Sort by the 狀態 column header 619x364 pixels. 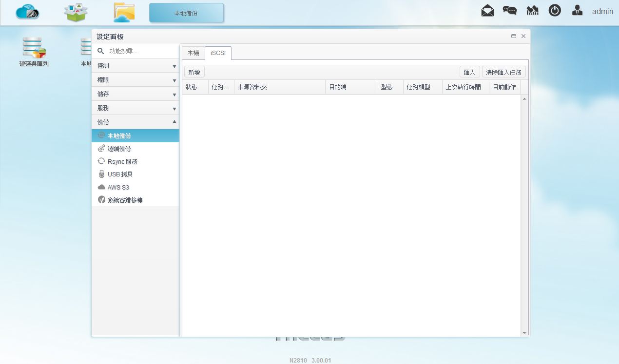(195, 87)
